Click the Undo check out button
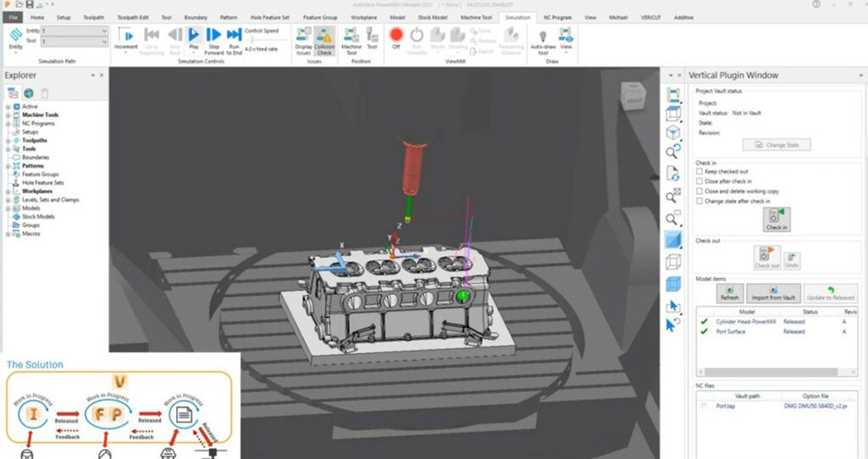868x459 pixels. (792, 261)
